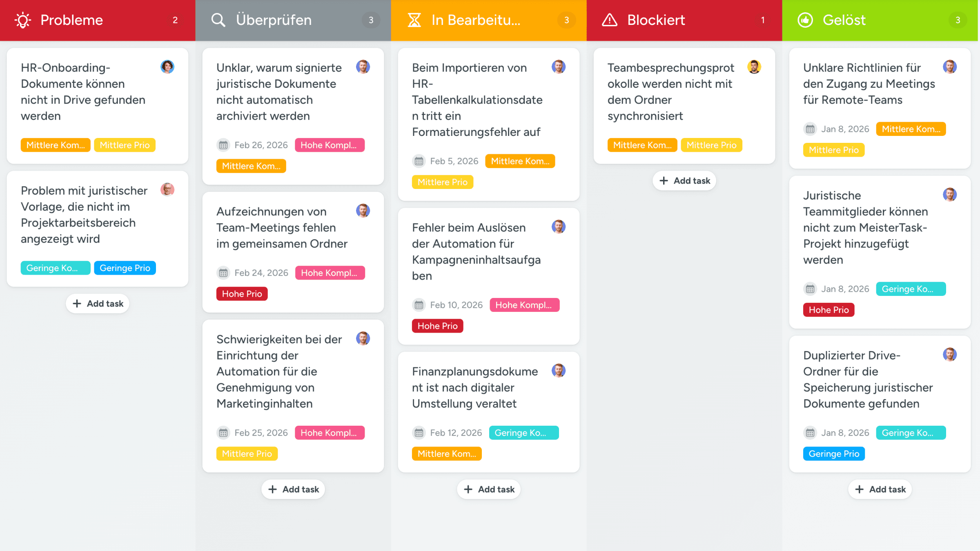This screenshot has height=551, width=980.
Task: Click the lightbulb icon in Probleme header
Action: 23,20
